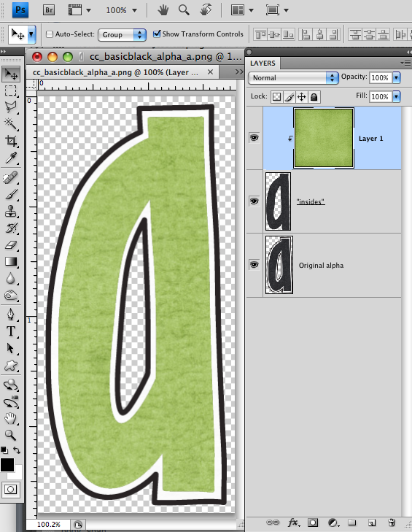
Task: Delete layer with the trash icon
Action: (392, 523)
